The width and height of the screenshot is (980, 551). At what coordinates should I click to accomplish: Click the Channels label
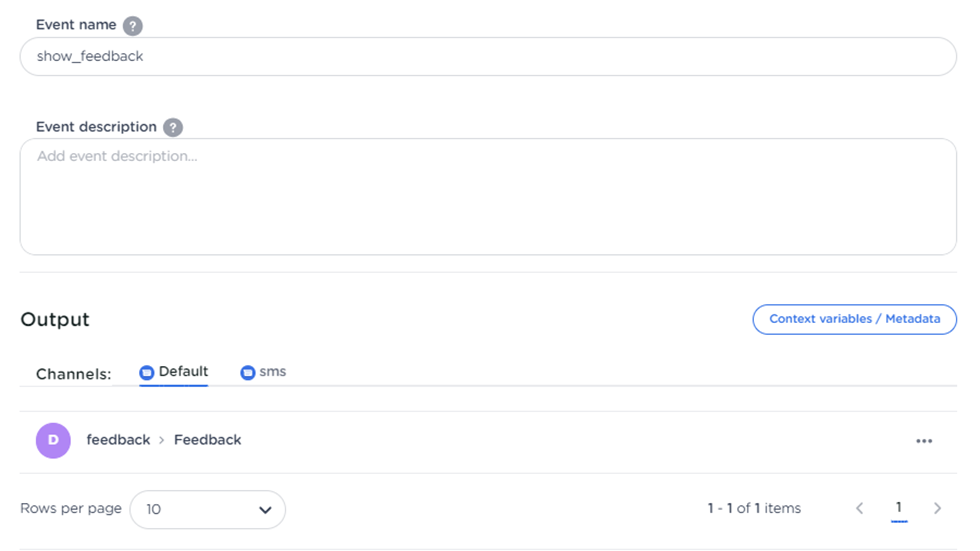[x=74, y=374]
